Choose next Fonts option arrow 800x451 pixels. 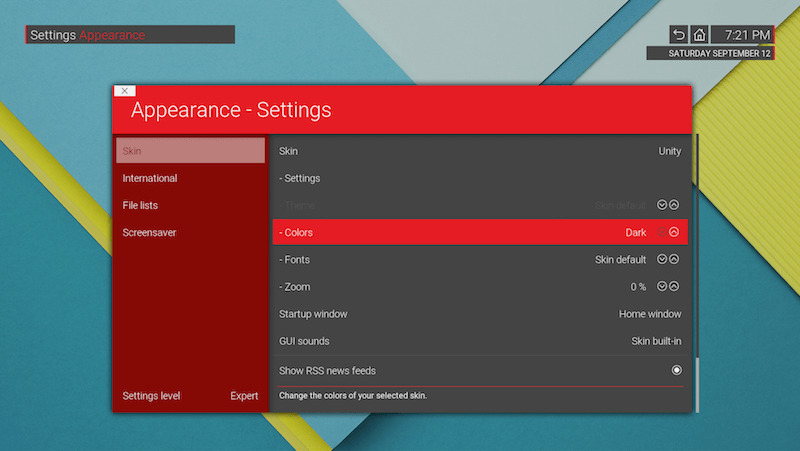(674, 259)
